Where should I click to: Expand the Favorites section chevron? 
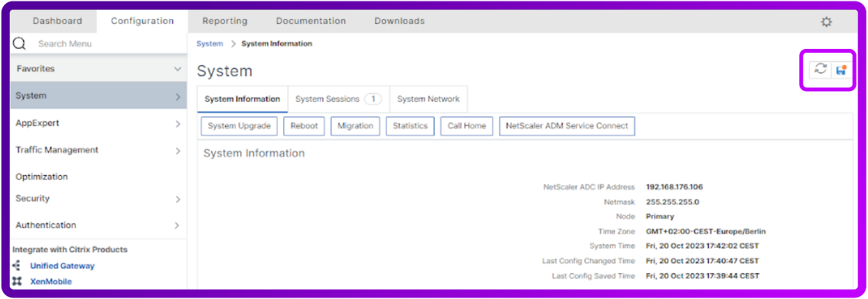[x=177, y=69]
